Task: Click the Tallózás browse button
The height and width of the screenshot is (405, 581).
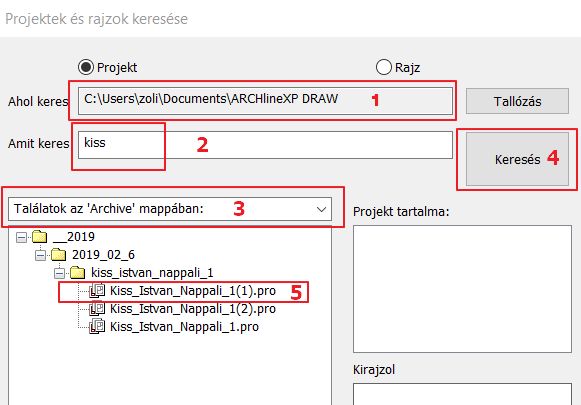Action: pos(517,101)
